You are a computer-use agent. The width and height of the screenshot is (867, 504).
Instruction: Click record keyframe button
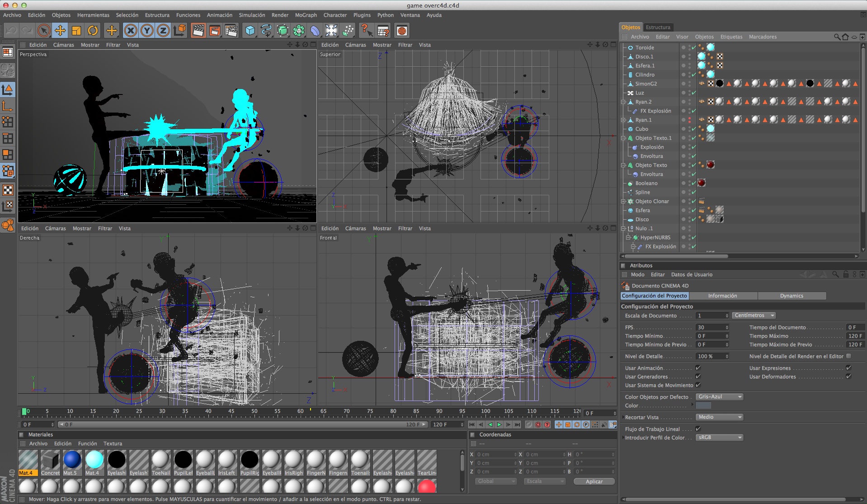[529, 424]
